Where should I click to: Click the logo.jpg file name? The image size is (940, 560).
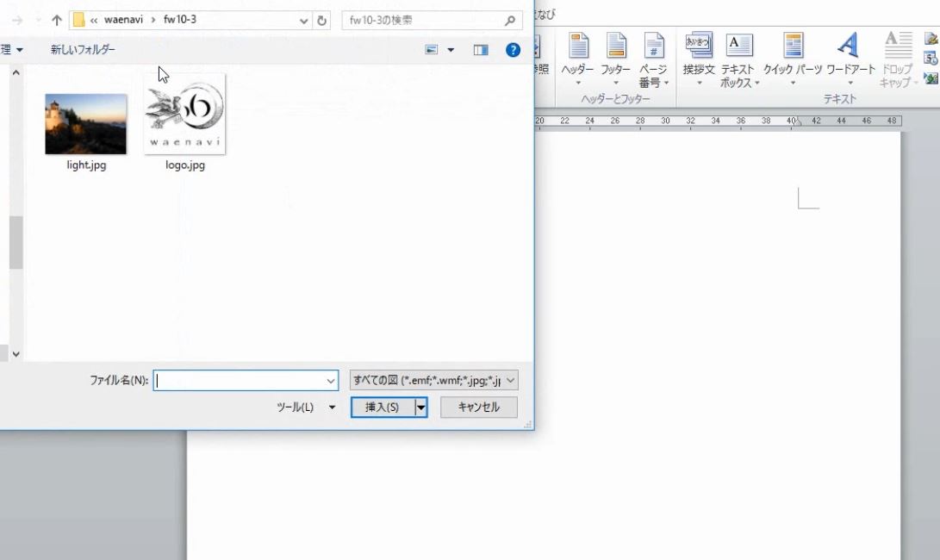coord(185,165)
